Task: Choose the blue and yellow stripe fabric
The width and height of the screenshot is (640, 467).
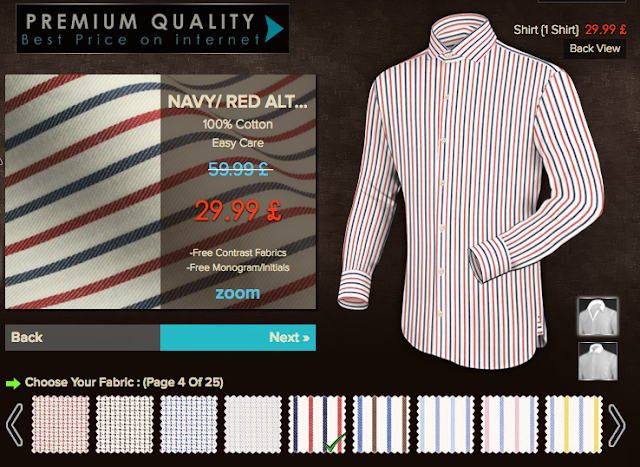Action: (573, 425)
